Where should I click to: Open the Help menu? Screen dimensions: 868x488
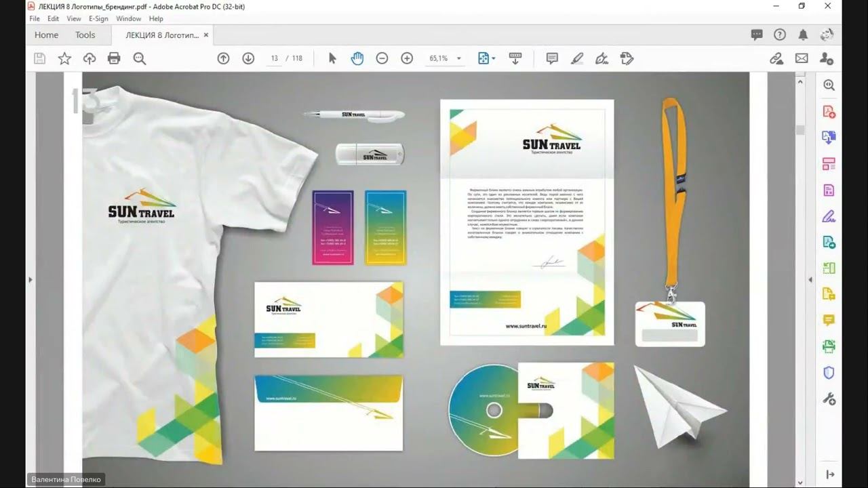tap(156, 18)
